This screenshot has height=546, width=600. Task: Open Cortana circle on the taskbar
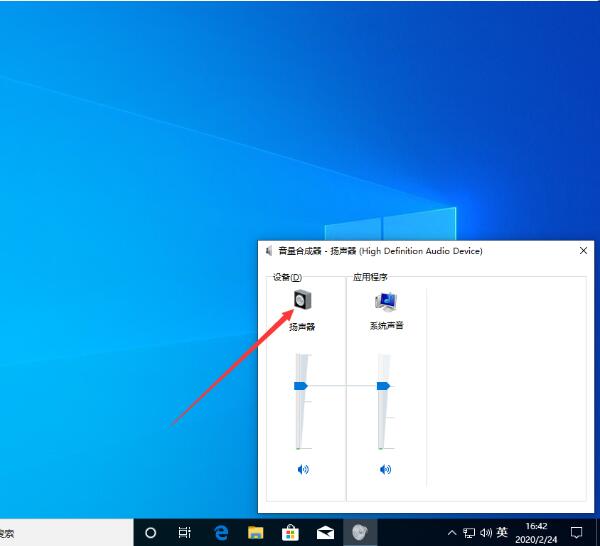[151, 532]
